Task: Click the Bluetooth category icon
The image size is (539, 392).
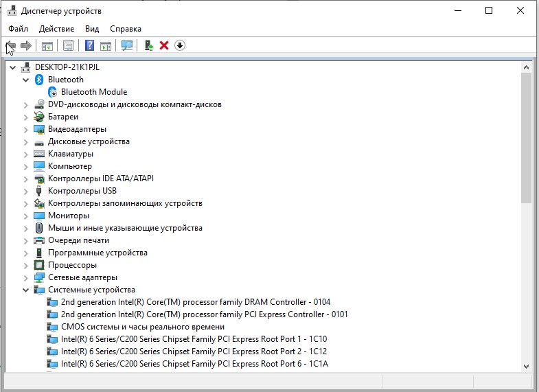Action: pos(39,80)
